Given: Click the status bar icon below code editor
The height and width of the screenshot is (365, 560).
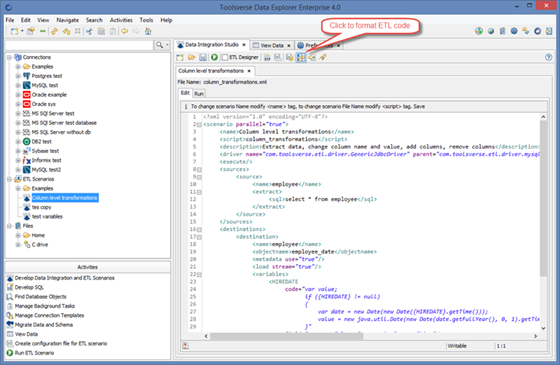Looking at the screenshot, I should click(x=186, y=346).
